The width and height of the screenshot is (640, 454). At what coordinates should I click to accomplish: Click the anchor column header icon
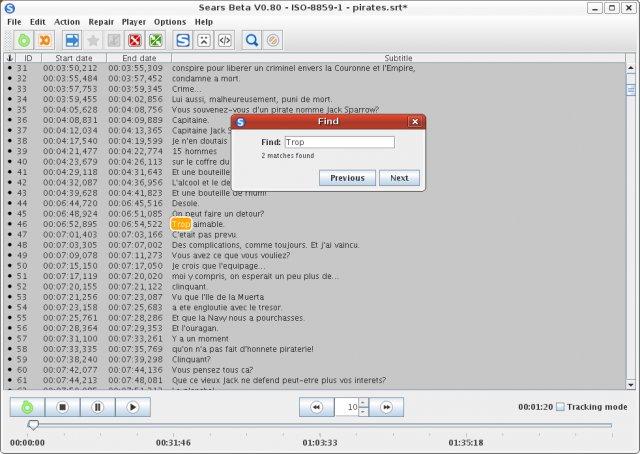pyautogui.click(x=10, y=58)
